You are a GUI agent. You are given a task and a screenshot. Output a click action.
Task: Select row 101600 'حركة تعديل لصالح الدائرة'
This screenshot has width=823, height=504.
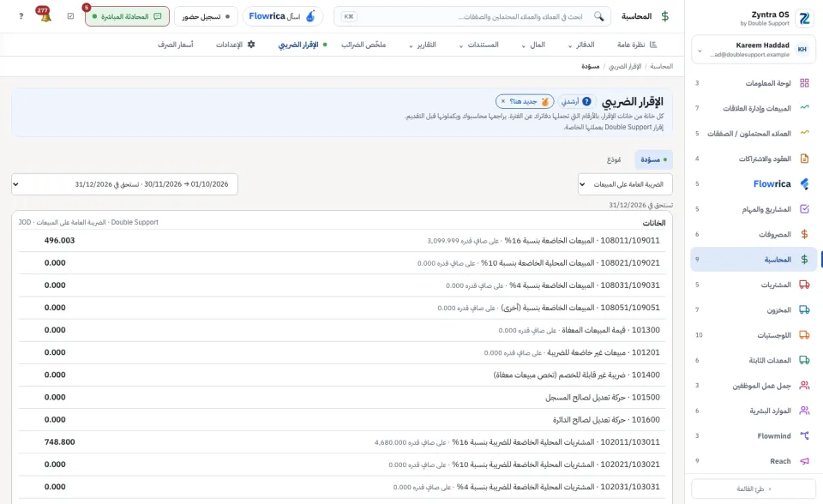coord(342,420)
